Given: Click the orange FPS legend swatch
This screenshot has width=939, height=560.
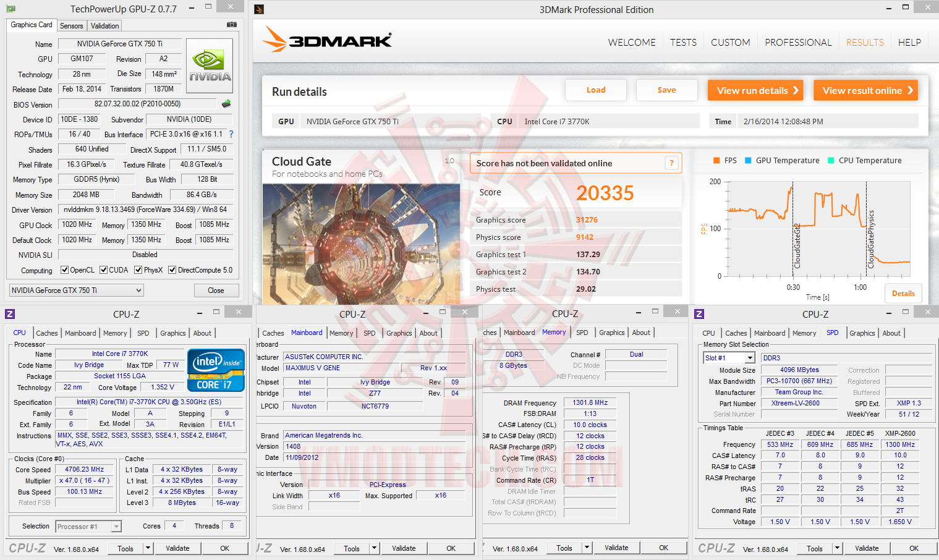Looking at the screenshot, I should 716,161.
